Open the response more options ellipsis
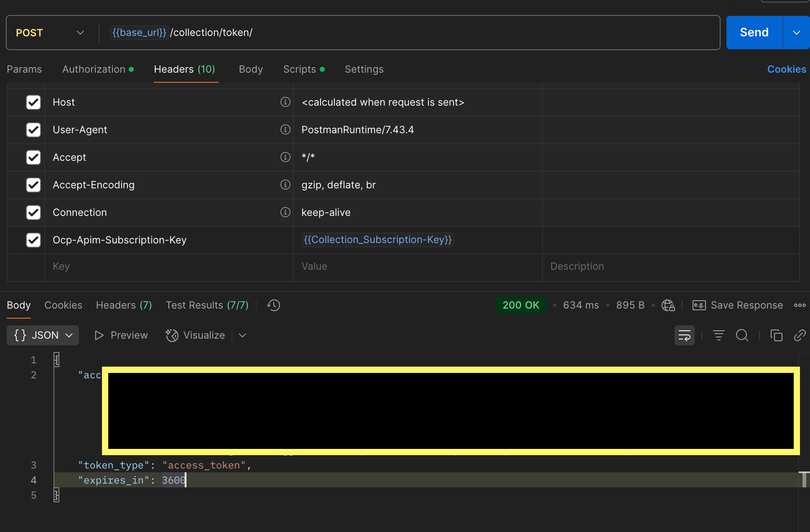810x532 pixels. pos(800,305)
